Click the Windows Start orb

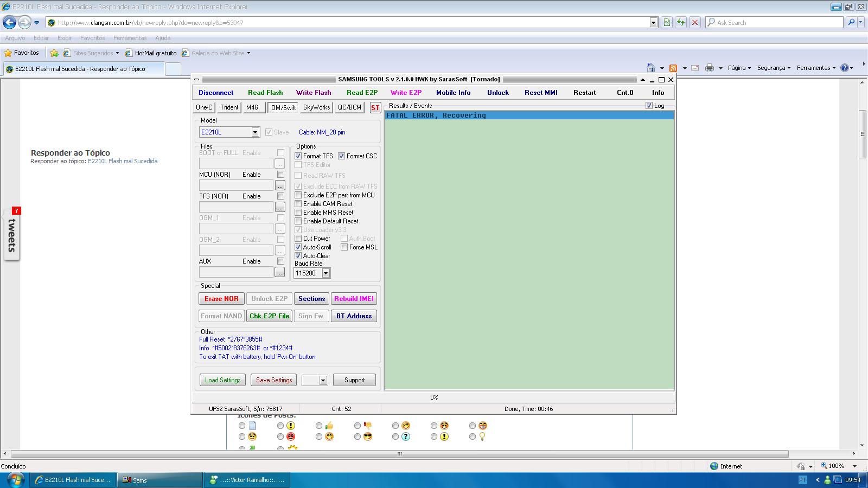[14, 480]
